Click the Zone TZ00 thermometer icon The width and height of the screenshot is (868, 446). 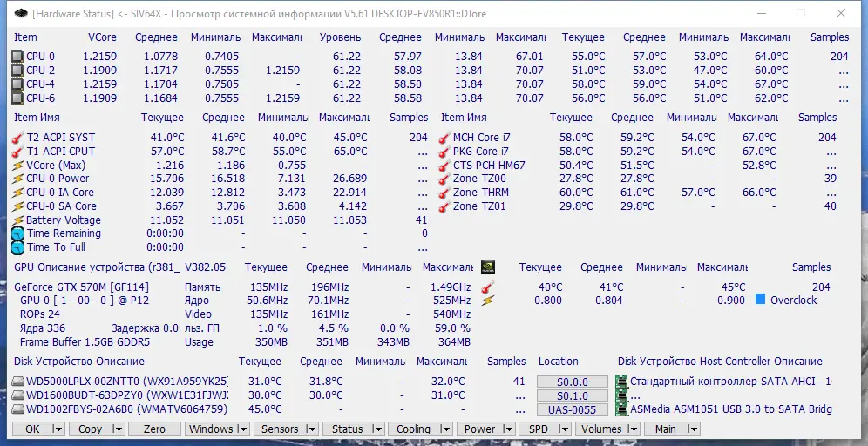[444, 179]
